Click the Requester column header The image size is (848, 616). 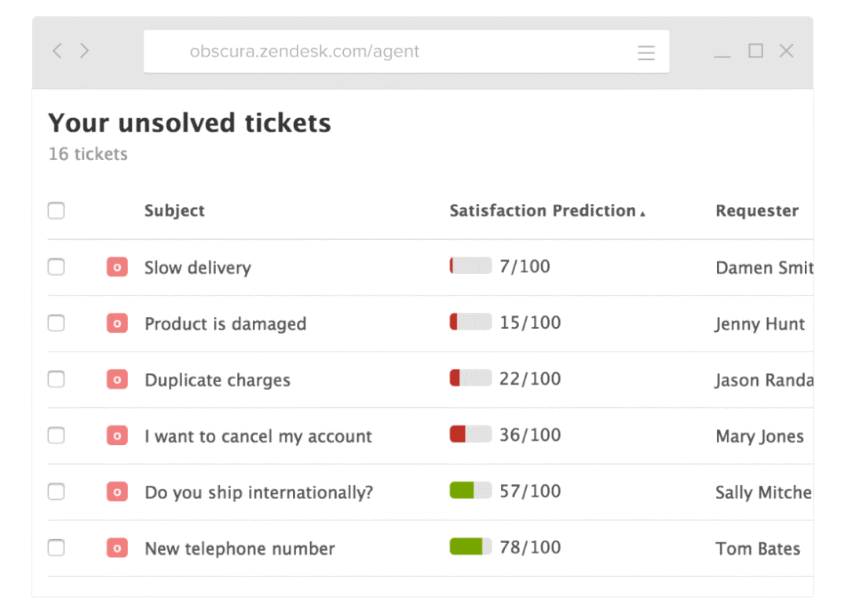click(757, 210)
